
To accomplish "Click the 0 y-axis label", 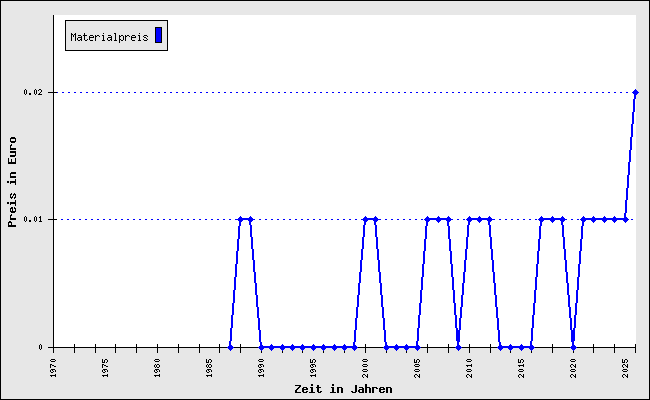I will click(42, 347).
